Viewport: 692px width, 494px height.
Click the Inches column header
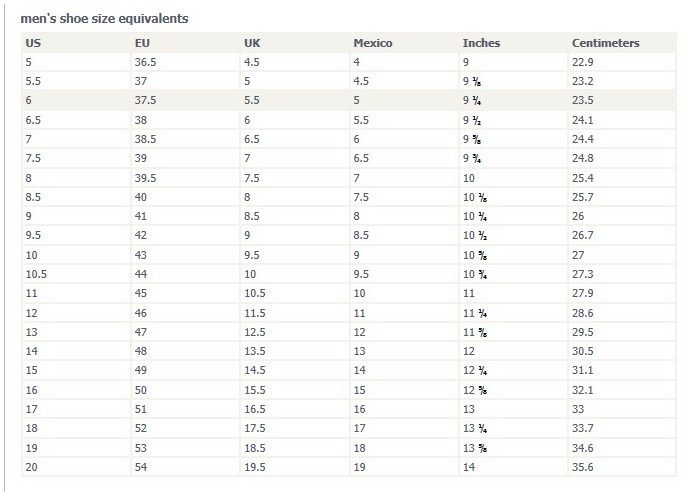click(x=481, y=43)
